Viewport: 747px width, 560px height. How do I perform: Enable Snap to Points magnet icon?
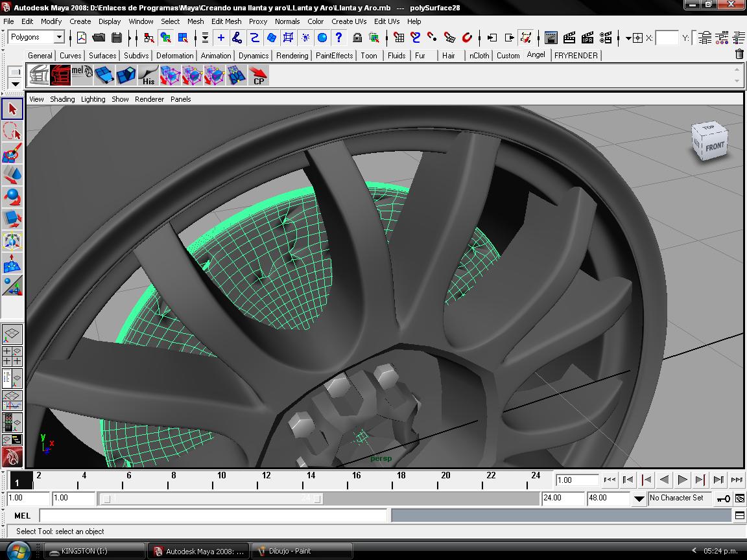(x=432, y=38)
